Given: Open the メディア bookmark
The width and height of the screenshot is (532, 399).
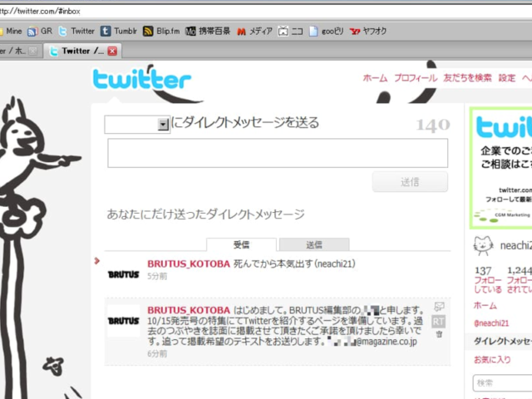Looking at the screenshot, I should (254, 32).
